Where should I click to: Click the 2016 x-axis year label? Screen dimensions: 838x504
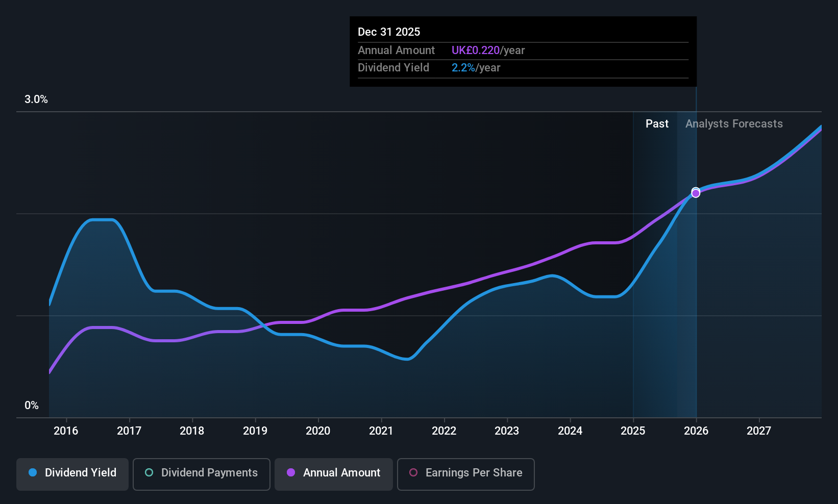pos(66,431)
